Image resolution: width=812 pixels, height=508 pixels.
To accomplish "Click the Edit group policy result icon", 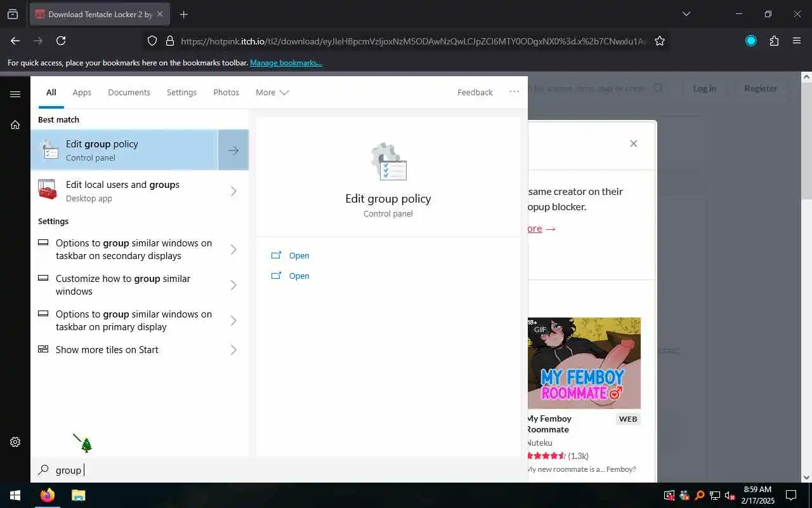I will [x=49, y=150].
